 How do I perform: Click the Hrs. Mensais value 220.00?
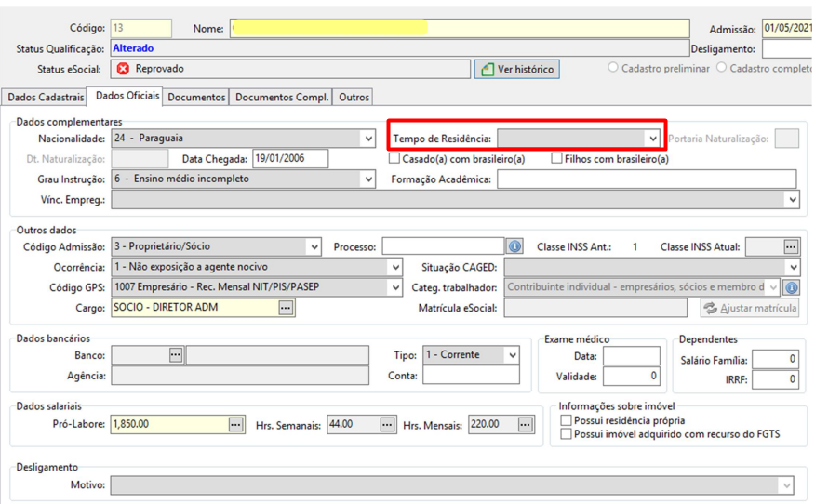pyautogui.click(x=485, y=424)
